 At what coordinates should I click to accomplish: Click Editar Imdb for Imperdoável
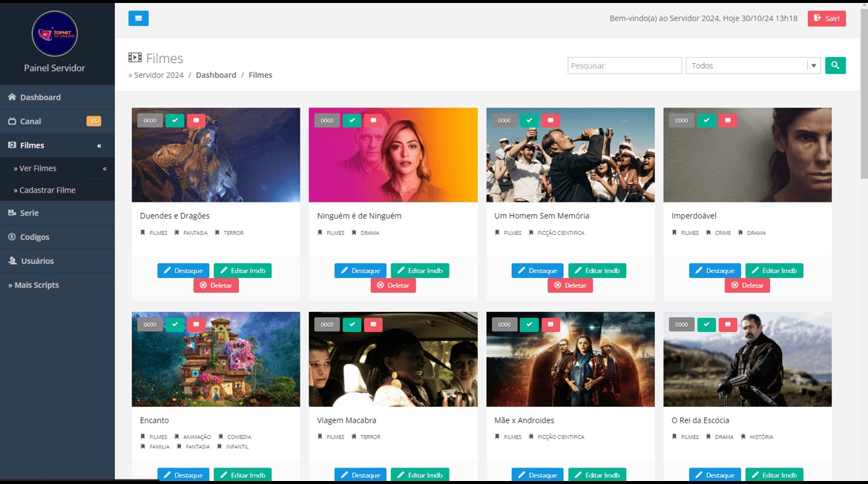(x=774, y=271)
